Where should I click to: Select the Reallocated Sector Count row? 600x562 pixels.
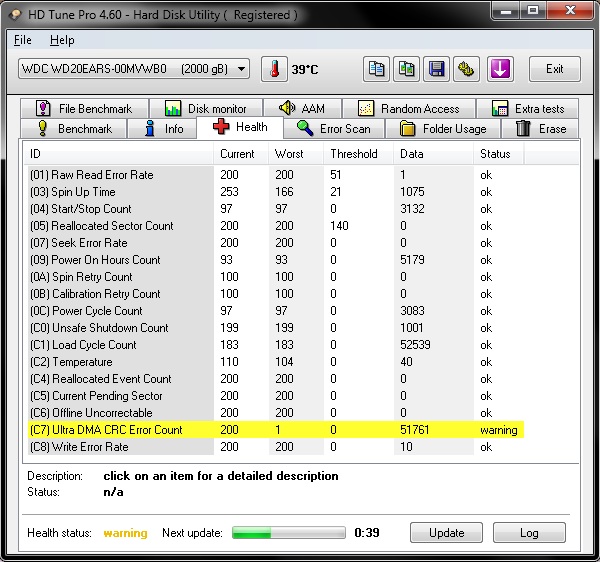point(276,226)
